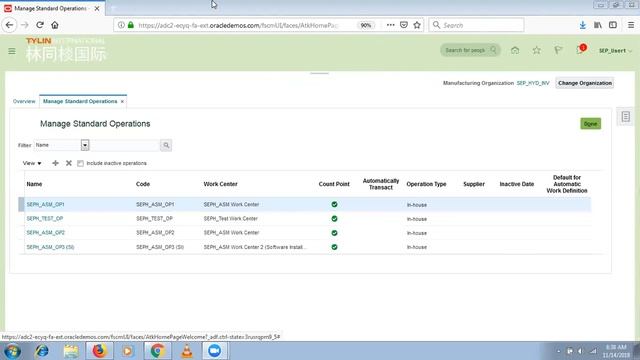Click the Code column header

tap(143, 184)
